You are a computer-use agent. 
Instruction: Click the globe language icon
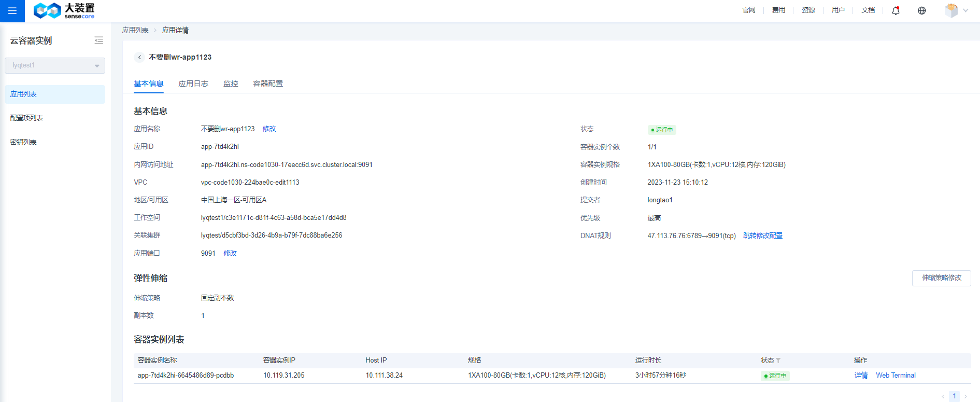click(921, 10)
